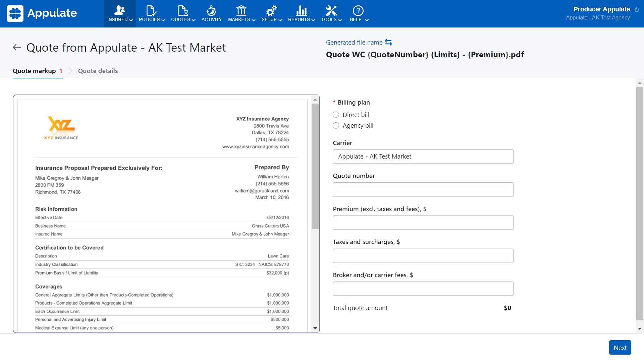Viewport: 644px width, 362px height.
Task: Click the XYZ Insurance logo in document
Action: pyautogui.click(x=61, y=128)
